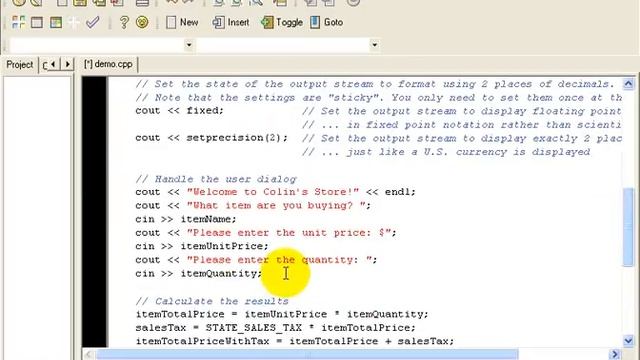Click the comment '// Handle the user dialog'

[x=216, y=179]
